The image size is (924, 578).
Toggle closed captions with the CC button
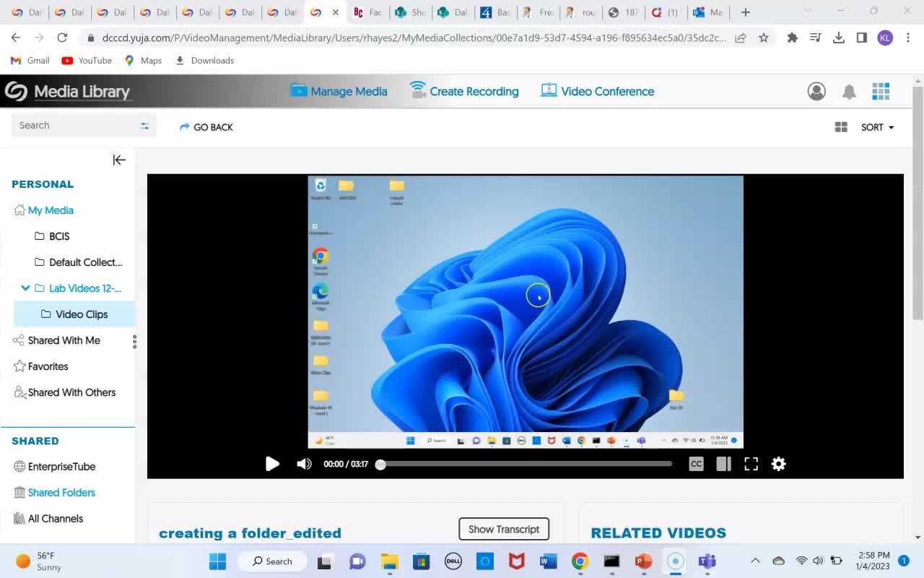point(696,464)
